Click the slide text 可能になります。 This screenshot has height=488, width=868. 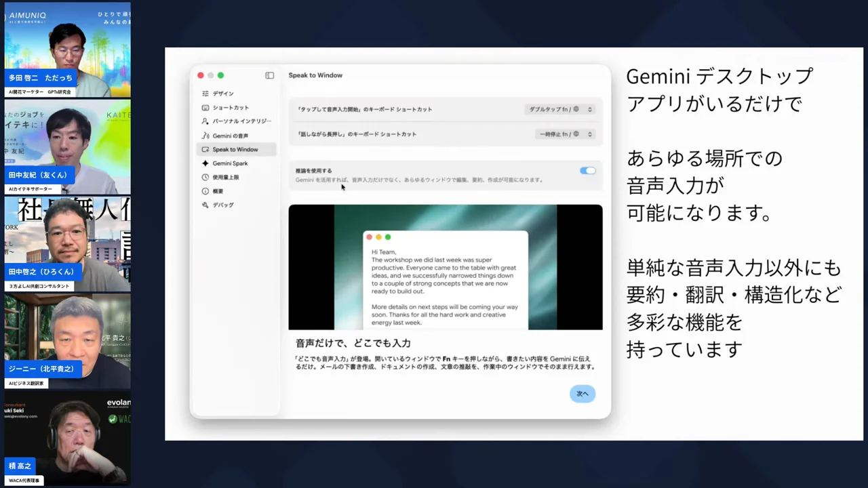(x=700, y=213)
